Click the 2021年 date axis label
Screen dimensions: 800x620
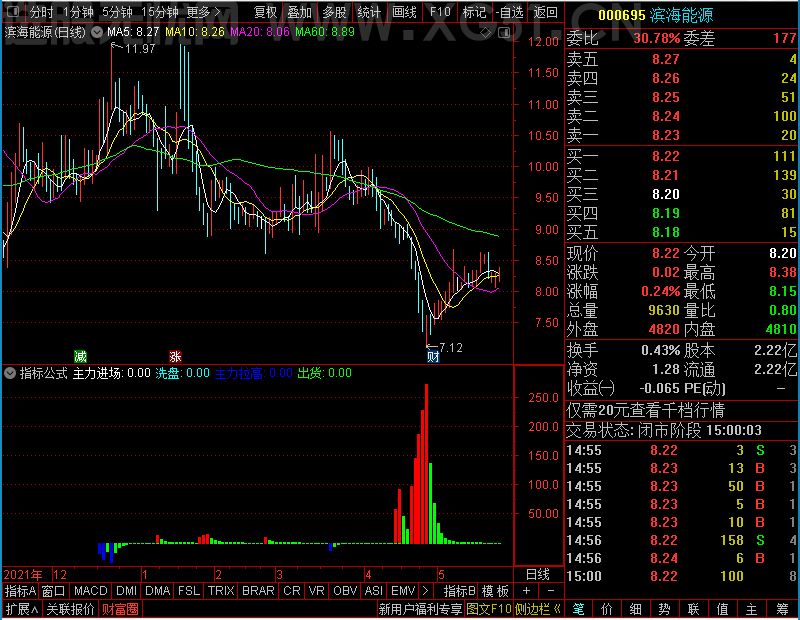tap(23, 575)
